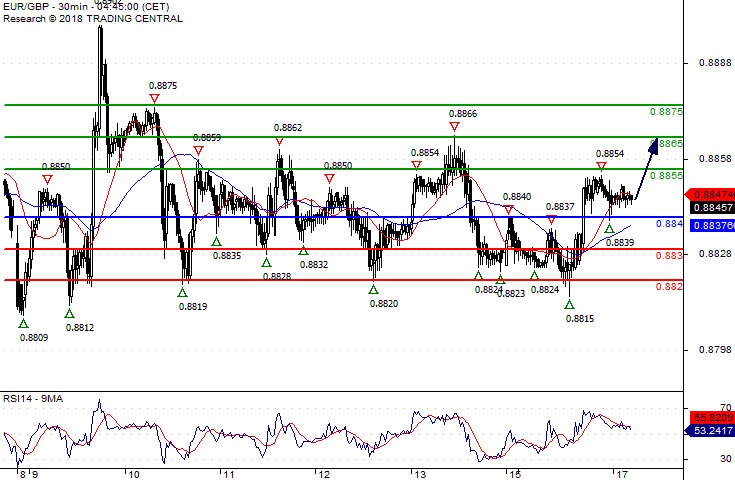The height and width of the screenshot is (480, 735).
Task: Click the 0.8840 swing high text
Action: pos(517,197)
